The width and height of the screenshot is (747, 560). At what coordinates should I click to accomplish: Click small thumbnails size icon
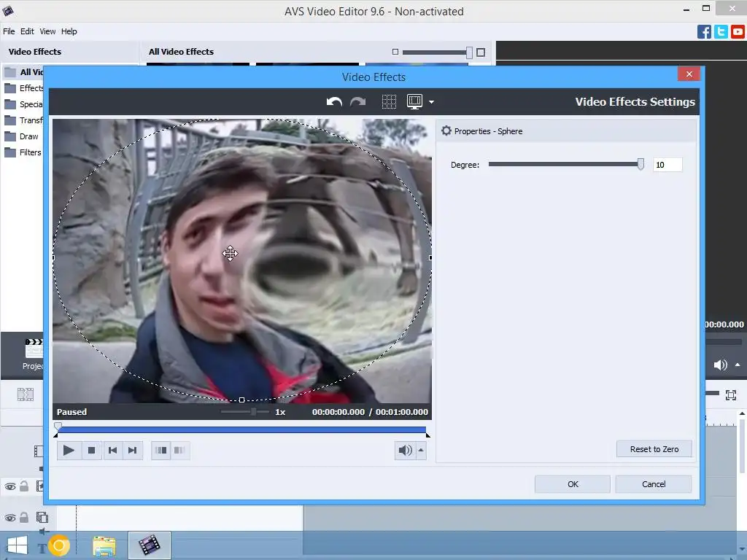tap(395, 52)
